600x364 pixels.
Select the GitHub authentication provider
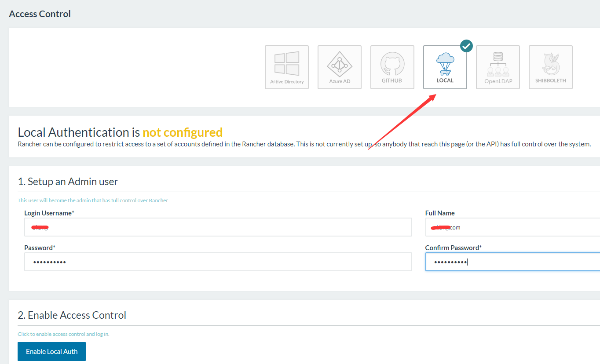[x=392, y=67]
